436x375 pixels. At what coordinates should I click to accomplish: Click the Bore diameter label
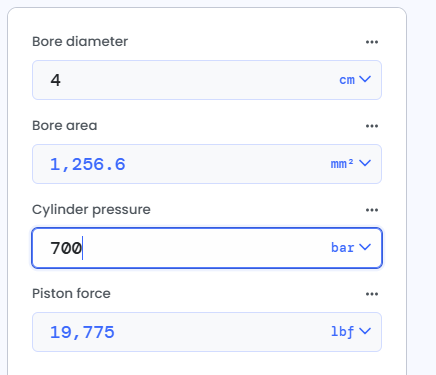pyautogui.click(x=80, y=42)
